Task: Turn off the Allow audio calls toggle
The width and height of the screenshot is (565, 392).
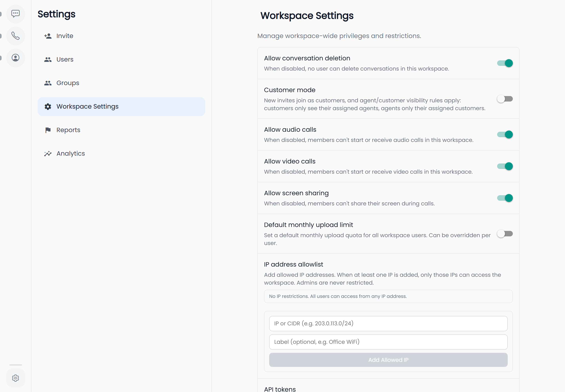Action: 505,135
